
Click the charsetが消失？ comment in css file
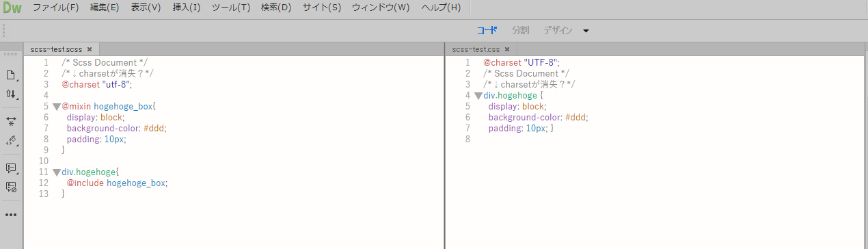pos(530,84)
